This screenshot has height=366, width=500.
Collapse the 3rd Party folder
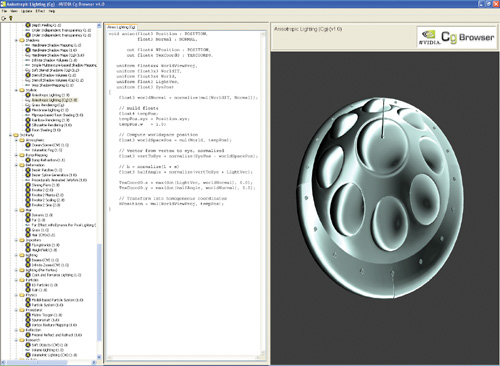click(x=10, y=135)
